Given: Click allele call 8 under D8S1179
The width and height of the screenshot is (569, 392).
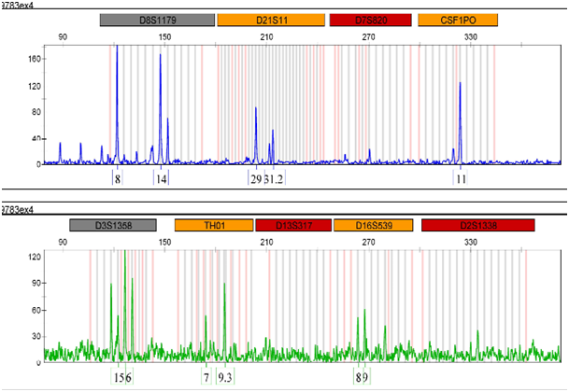Looking at the screenshot, I should 118,178.
